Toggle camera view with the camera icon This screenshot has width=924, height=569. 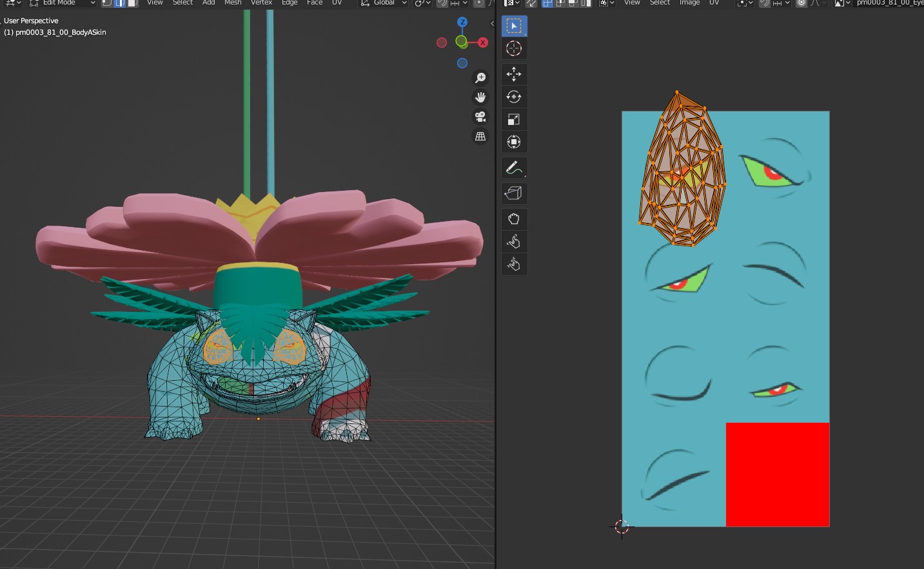pyautogui.click(x=480, y=117)
